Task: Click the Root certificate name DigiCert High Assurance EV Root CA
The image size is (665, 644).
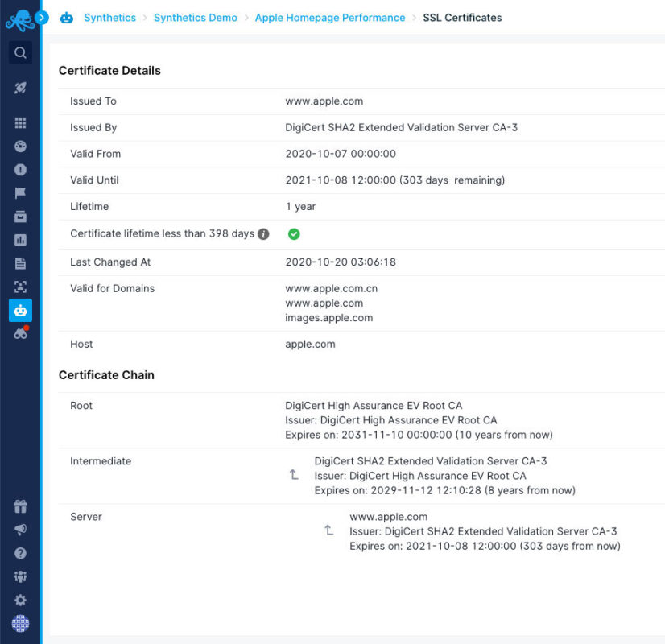Action: click(374, 406)
